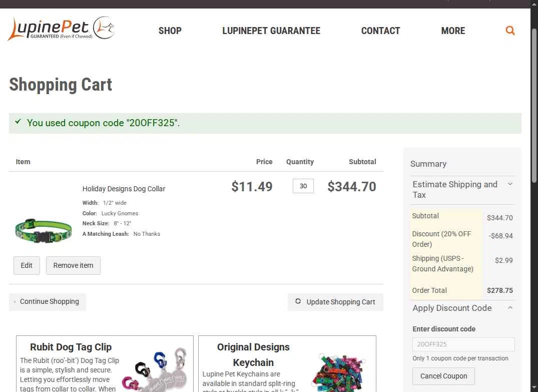Click the Holiday Designs Dog Collar link
This screenshot has width=538, height=392.
pyautogui.click(x=124, y=189)
